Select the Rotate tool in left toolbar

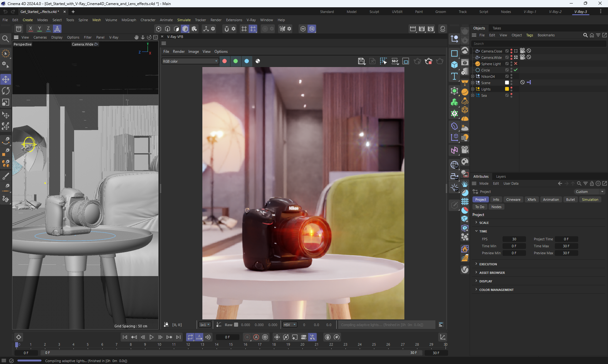coord(6,91)
